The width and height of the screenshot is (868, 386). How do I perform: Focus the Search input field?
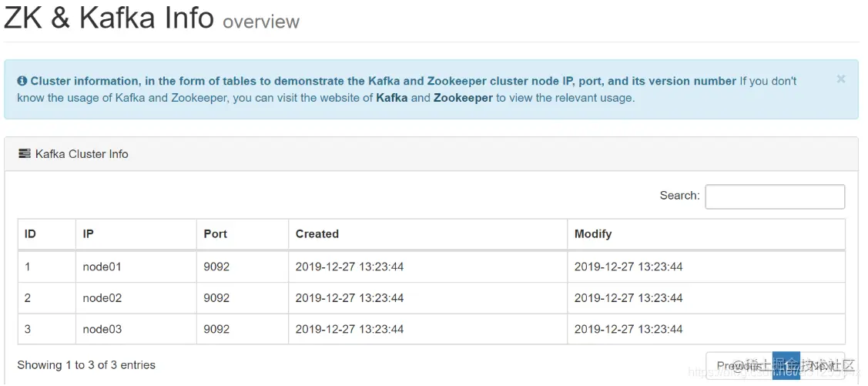[774, 196]
